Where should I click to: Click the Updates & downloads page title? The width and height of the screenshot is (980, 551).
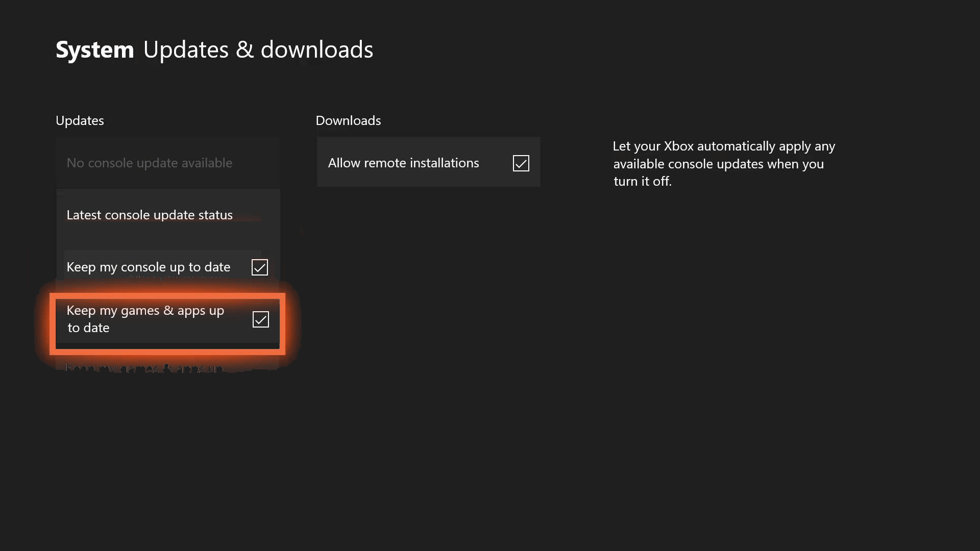pos(258,49)
